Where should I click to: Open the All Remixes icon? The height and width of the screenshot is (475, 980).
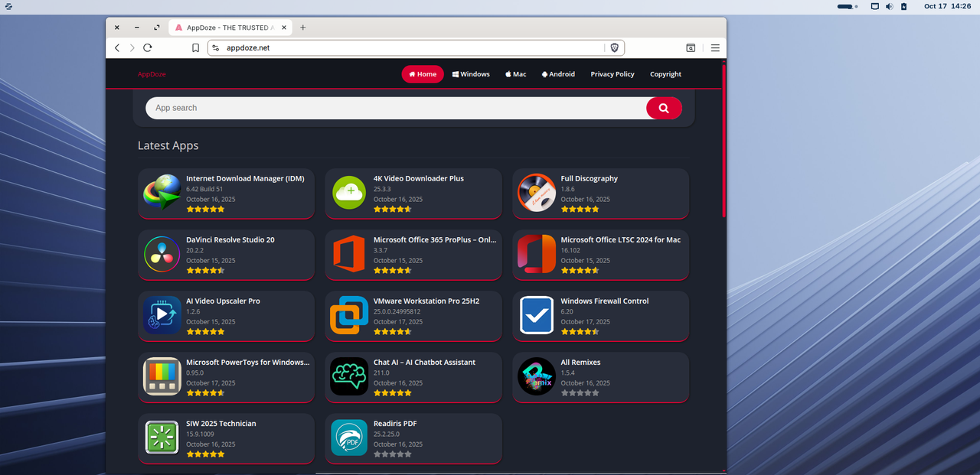(x=537, y=376)
